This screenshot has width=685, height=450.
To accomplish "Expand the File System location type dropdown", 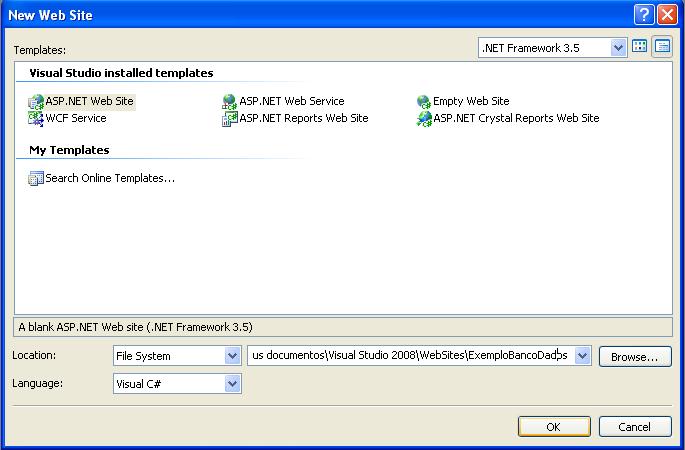I will pyautogui.click(x=232, y=356).
